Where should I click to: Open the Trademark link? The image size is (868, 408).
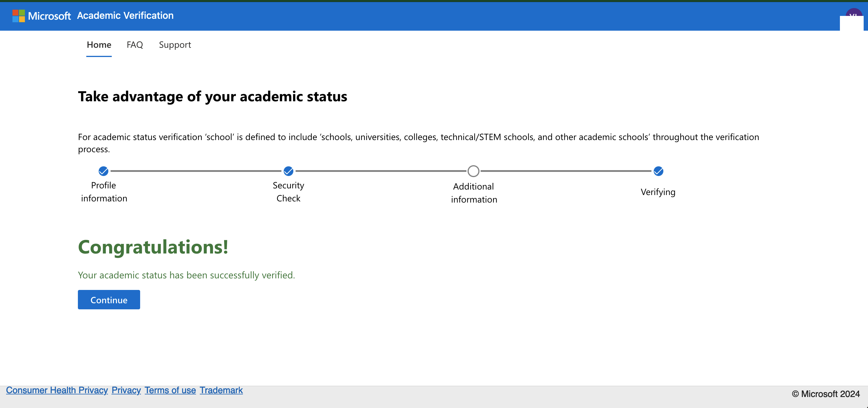click(x=221, y=390)
